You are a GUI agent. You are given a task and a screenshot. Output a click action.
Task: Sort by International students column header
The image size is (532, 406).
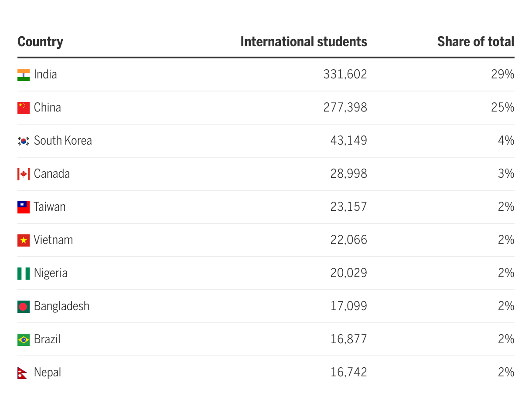[304, 42]
